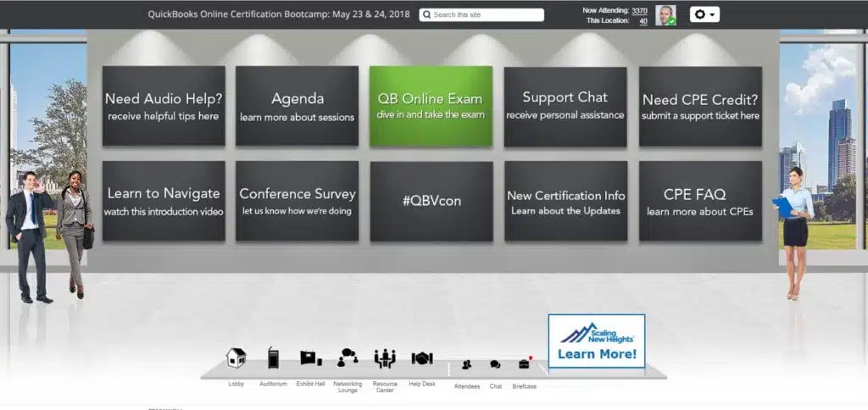Enter the Networking Lounge icon
Screen dimensions: 868x410
pyautogui.click(x=348, y=357)
